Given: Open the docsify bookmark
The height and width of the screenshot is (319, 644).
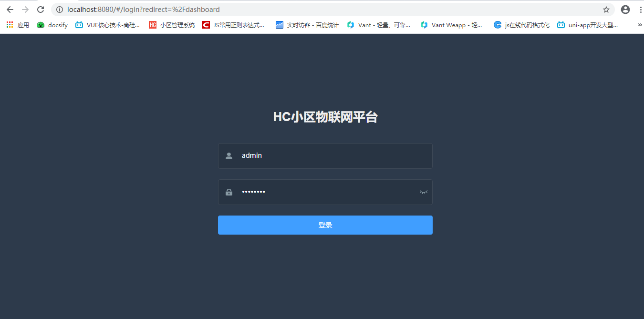Looking at the screenshot, I should (x=53, y=25).
